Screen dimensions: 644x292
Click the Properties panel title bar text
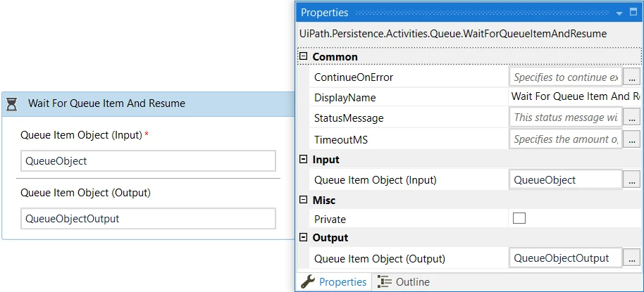coord(324,13)
